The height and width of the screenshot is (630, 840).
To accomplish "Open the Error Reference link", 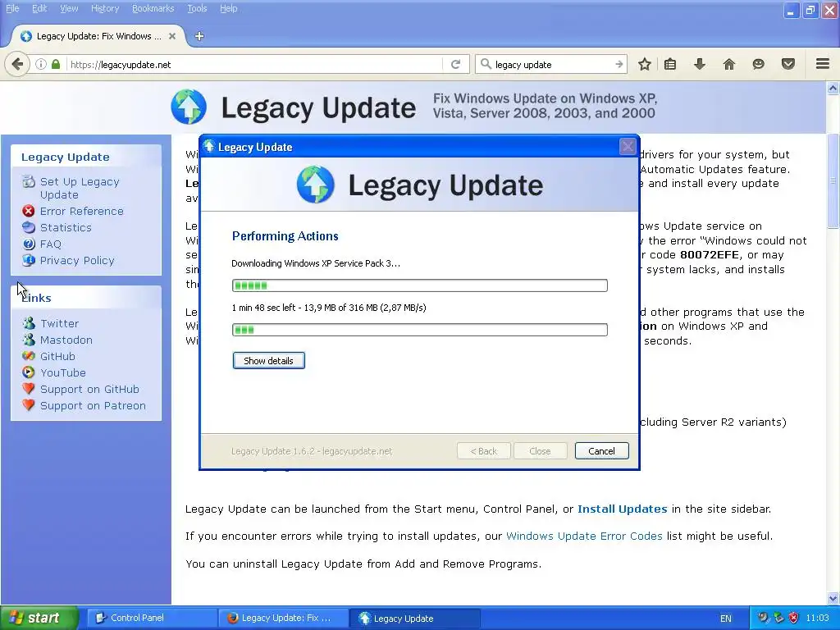I will (82, 211).
